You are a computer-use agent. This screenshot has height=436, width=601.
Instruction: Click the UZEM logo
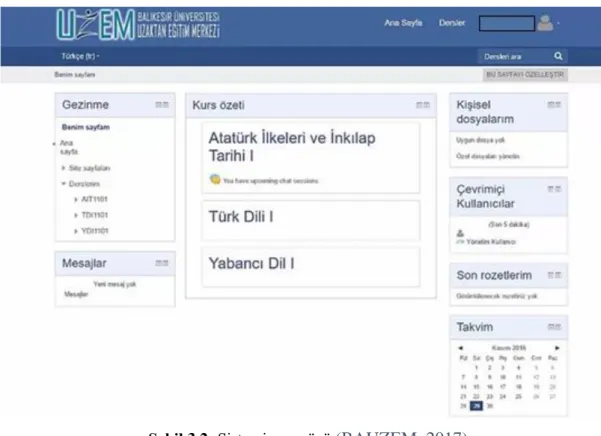138,25
